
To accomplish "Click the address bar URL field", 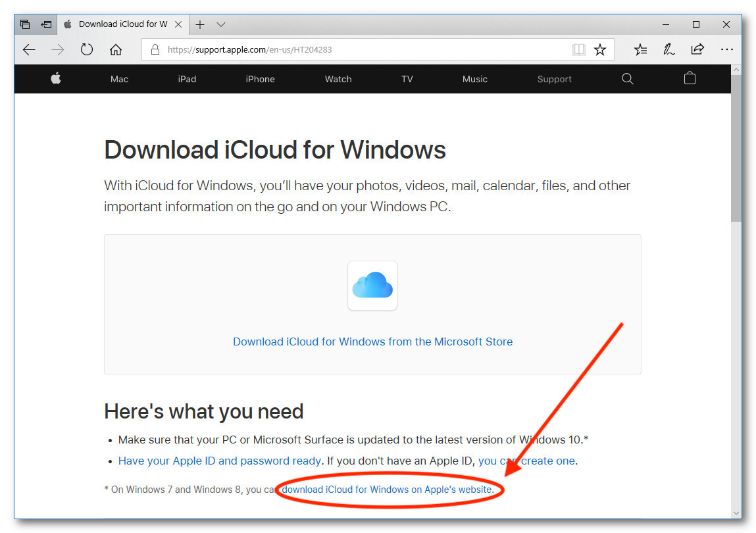I will coord(362,49).
